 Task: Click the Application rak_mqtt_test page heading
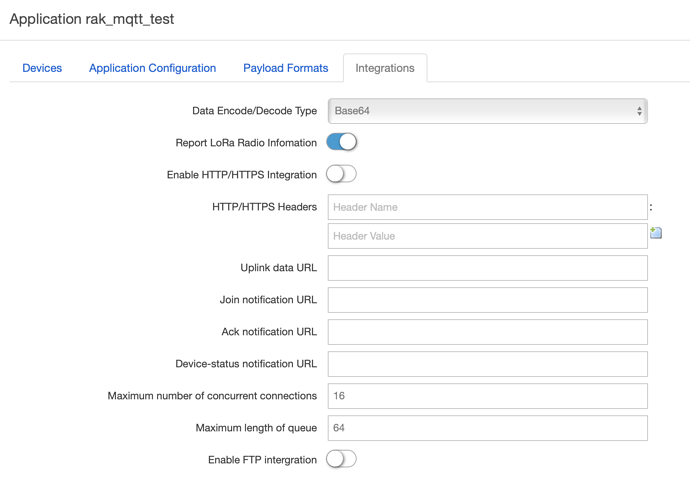pyautogui.click(x=91, y=19)
